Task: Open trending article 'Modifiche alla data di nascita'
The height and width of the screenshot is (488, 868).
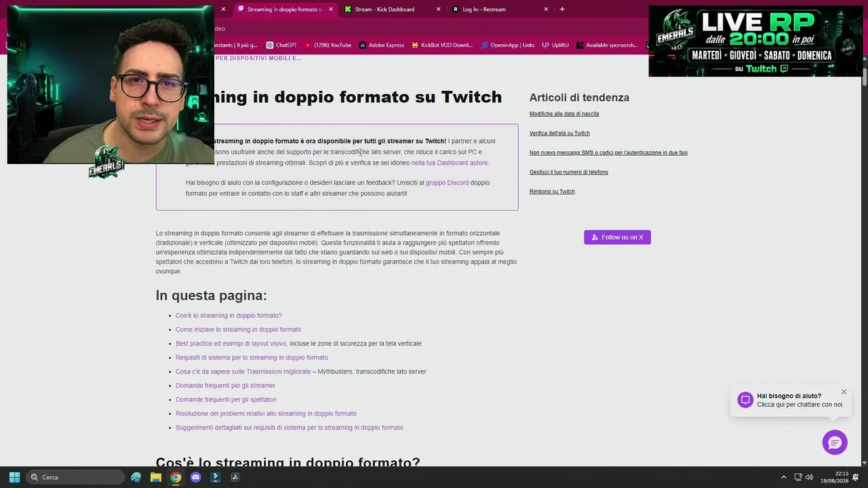Action: point(564,114)
